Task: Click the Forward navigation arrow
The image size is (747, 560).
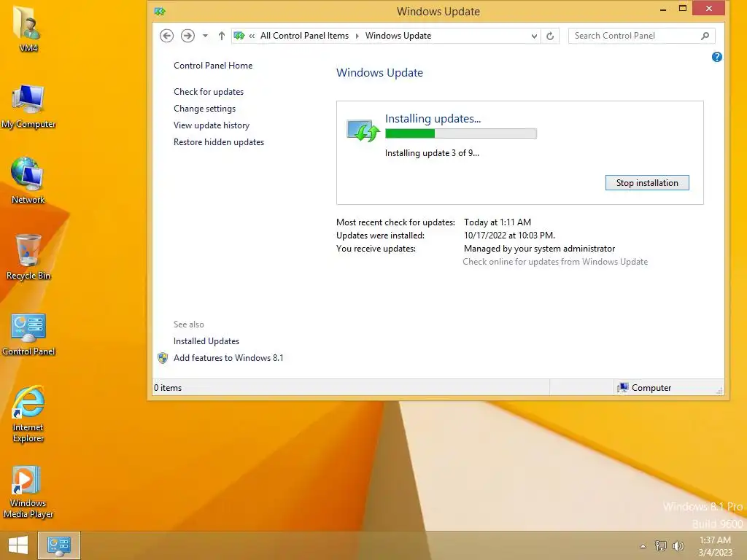Action: pos(187,36)
